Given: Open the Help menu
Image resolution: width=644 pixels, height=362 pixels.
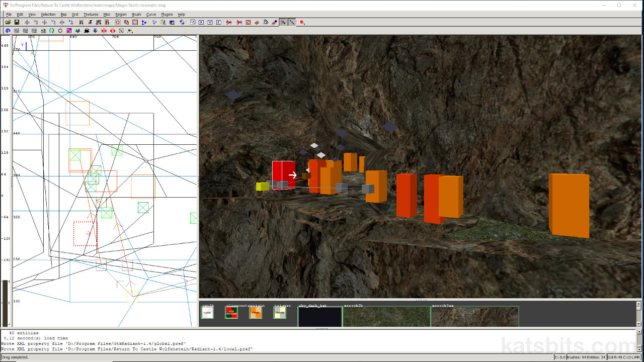Looking at the screenshot, I should point(182,15).
